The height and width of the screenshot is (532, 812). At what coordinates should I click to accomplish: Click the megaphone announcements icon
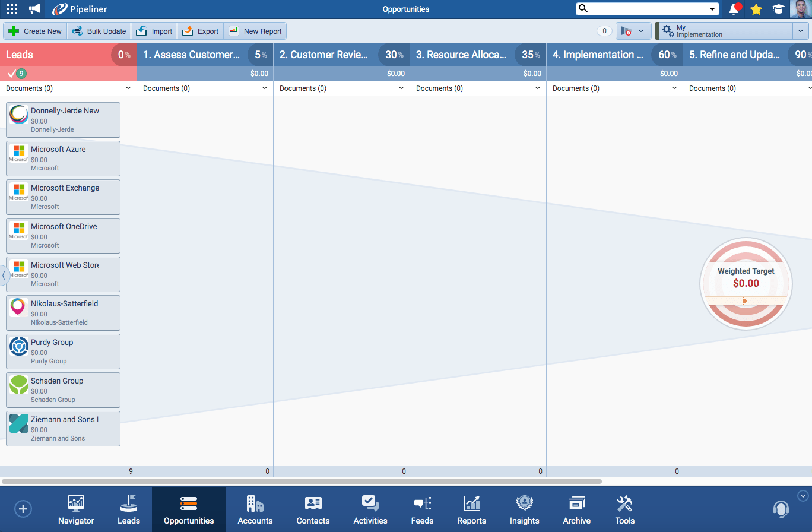(x=35, y=9)
